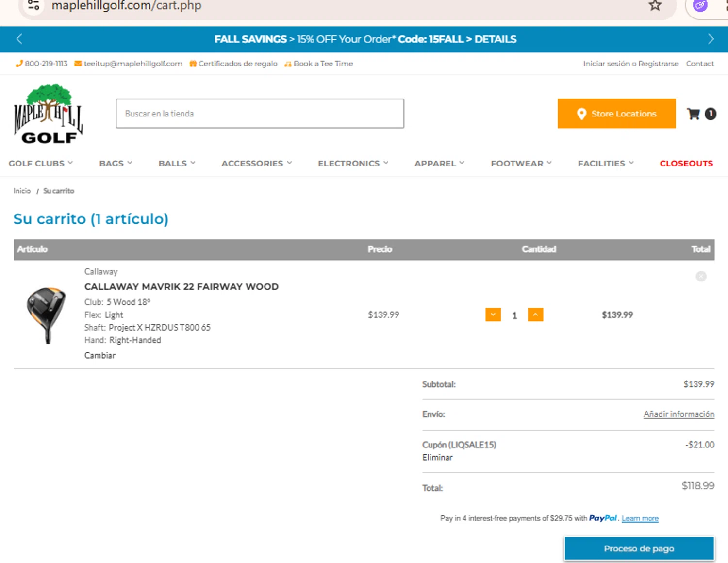The width and height of the screenshot is (728, 563).
Task: Click the Store Locations button
Action: (616, 114)
